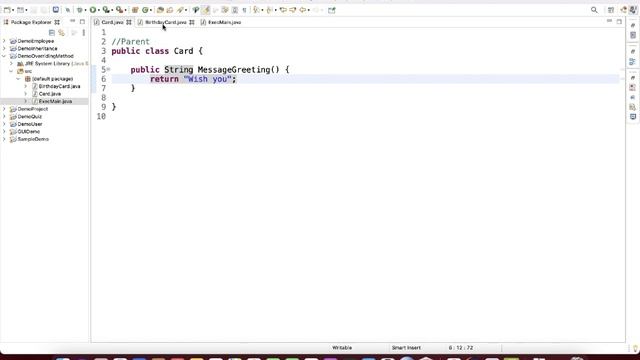Viewport: 640px width, 360px height.
Task: Toggle code folding marker on line 5
Action: pos(109,69)
